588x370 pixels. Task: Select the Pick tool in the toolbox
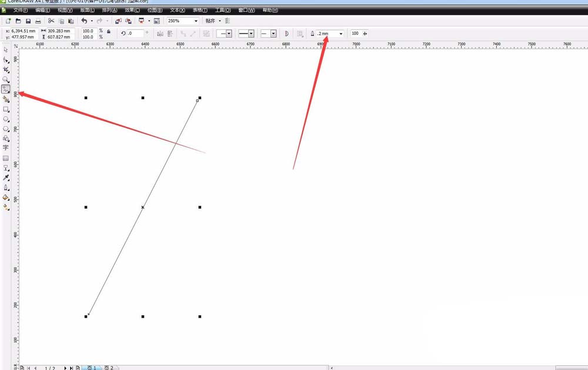point(6,51)
